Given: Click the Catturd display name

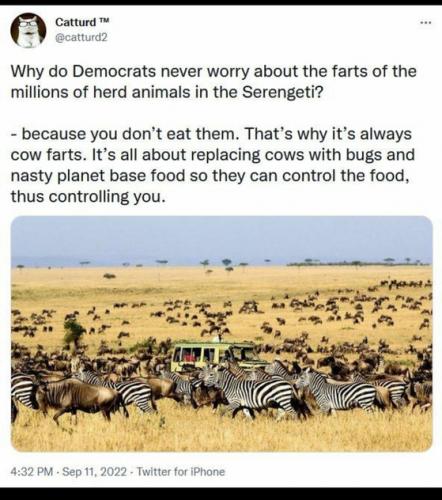Looking at the screenshot, I should click(75, 22).
